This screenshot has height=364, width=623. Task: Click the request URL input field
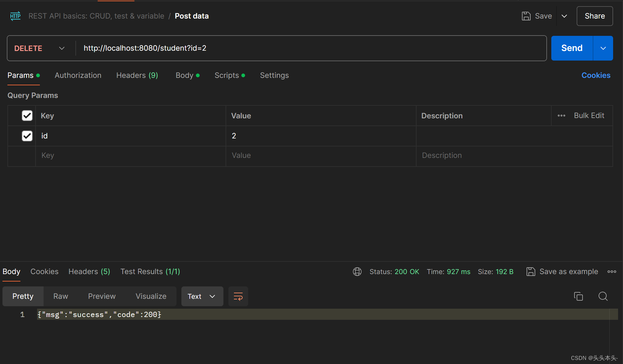[x=309, y=48]
